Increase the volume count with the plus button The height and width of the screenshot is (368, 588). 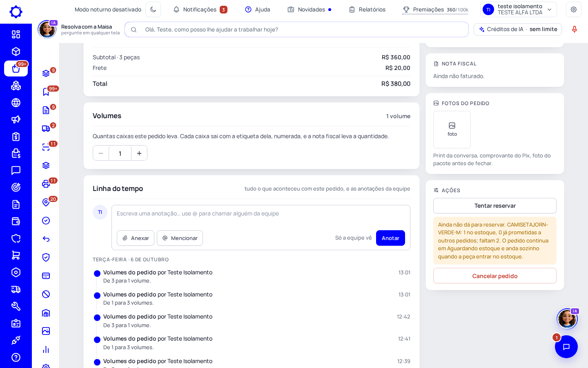(x=139, y=153)
